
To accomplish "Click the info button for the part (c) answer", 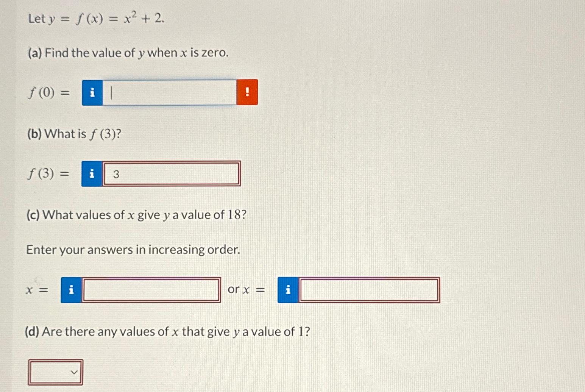I will pyautogui.click(x=70, y=290).
